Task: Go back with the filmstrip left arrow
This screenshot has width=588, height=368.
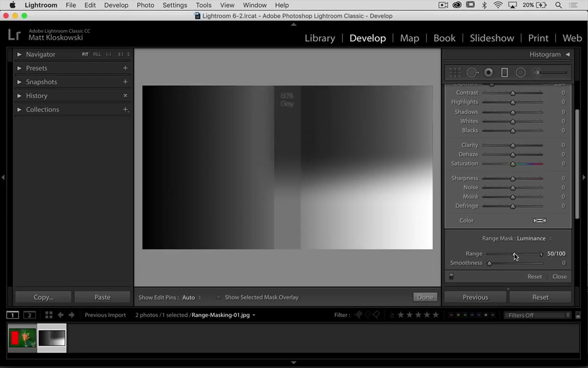Action: pos(61,315)
